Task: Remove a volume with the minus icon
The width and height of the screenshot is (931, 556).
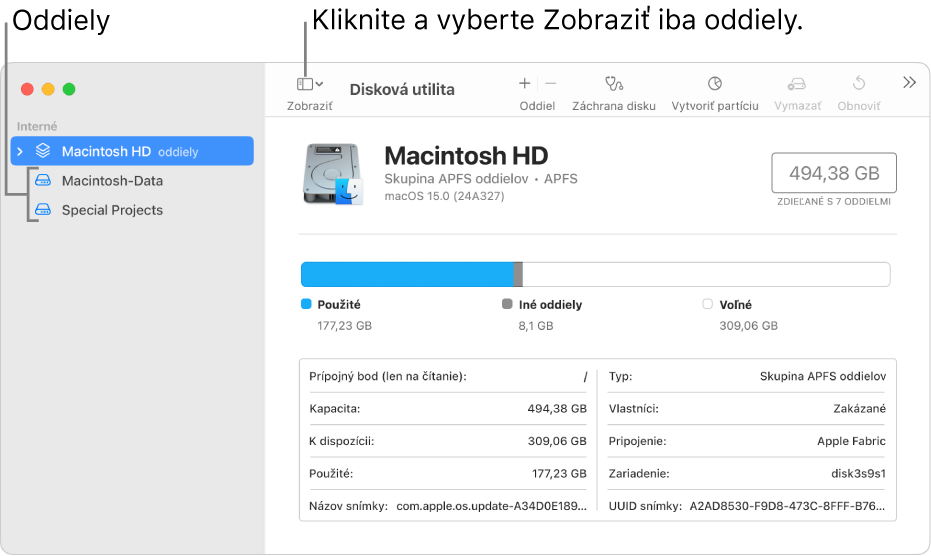Action: [550, 84]
